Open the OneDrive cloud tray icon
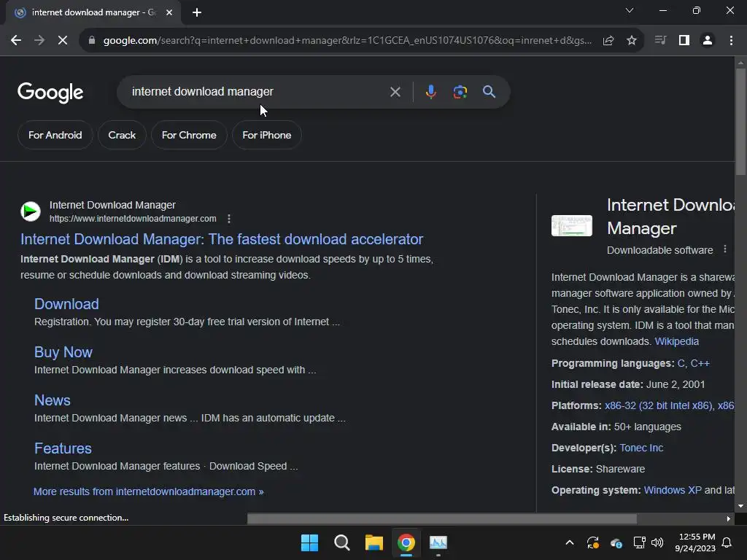 [616, 542]
